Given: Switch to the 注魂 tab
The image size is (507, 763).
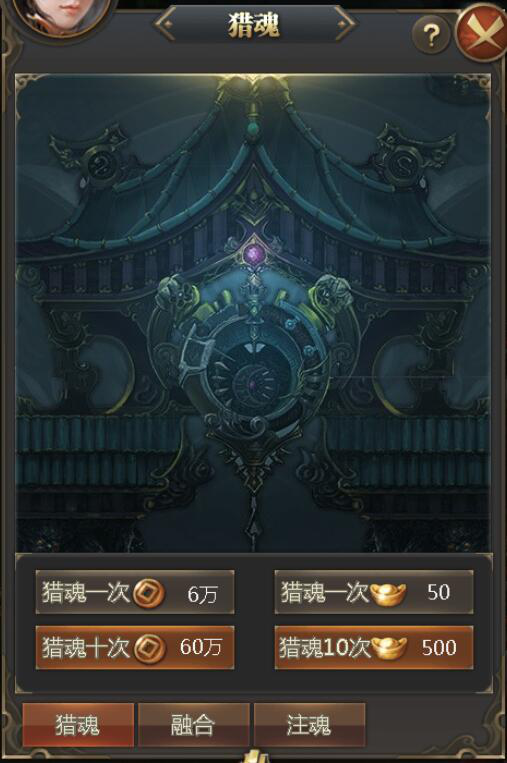Looking at the screenshot, I should tap(309, 725).
